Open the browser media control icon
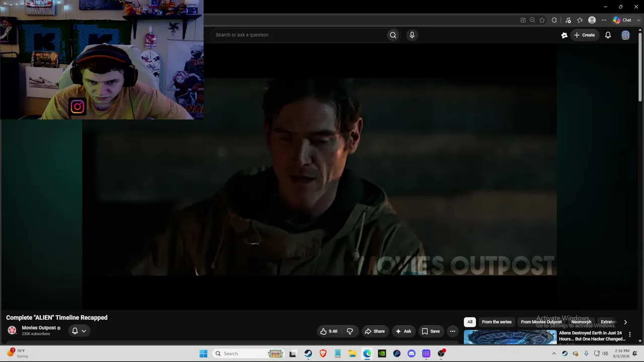 pos(568,20)
